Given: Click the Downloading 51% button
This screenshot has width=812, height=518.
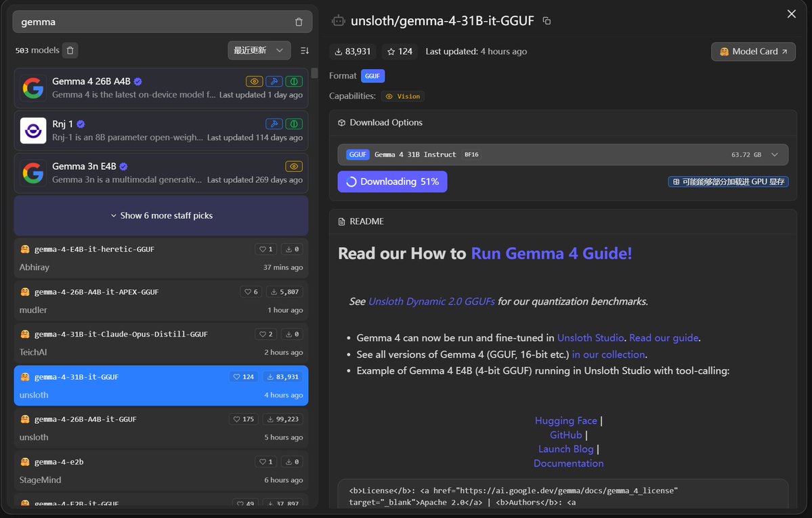Looking at the screenshot, I should 393,182.
